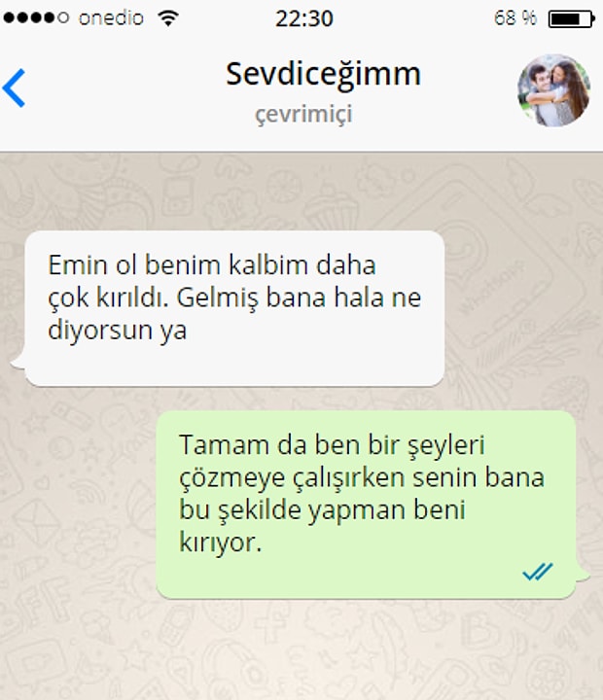
Task: Tap the word çözmeye in green bubble
Action: tap(231, 477)
